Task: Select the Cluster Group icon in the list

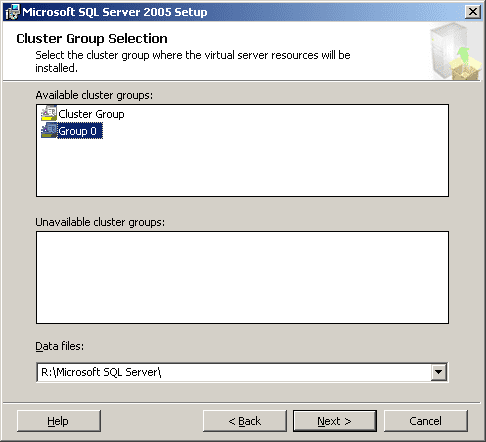Action: (49, 114)
